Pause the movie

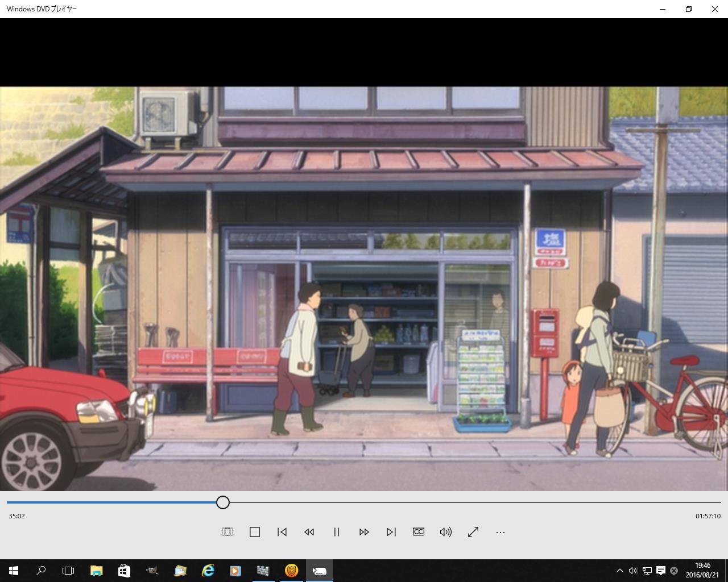pyautogui.click(x=337, y=532)
